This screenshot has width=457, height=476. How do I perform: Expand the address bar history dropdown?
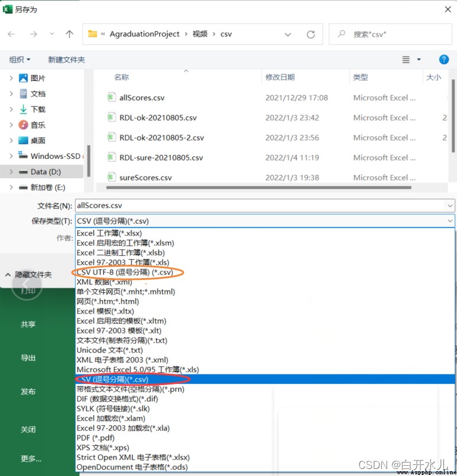(288, 34)
